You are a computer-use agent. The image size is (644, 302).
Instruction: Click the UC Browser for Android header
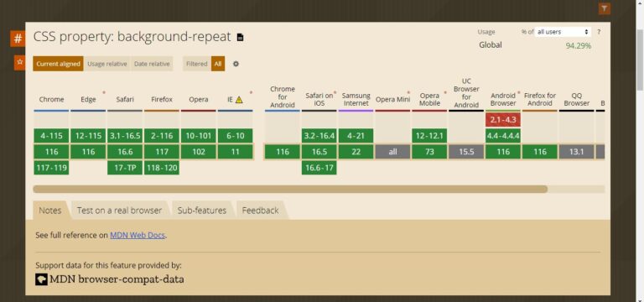466,93
